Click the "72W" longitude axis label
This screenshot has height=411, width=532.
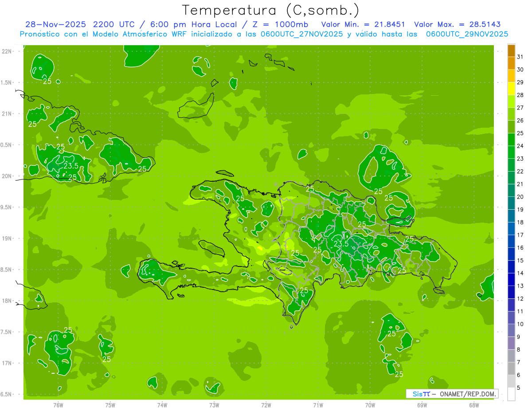point(266,405)
